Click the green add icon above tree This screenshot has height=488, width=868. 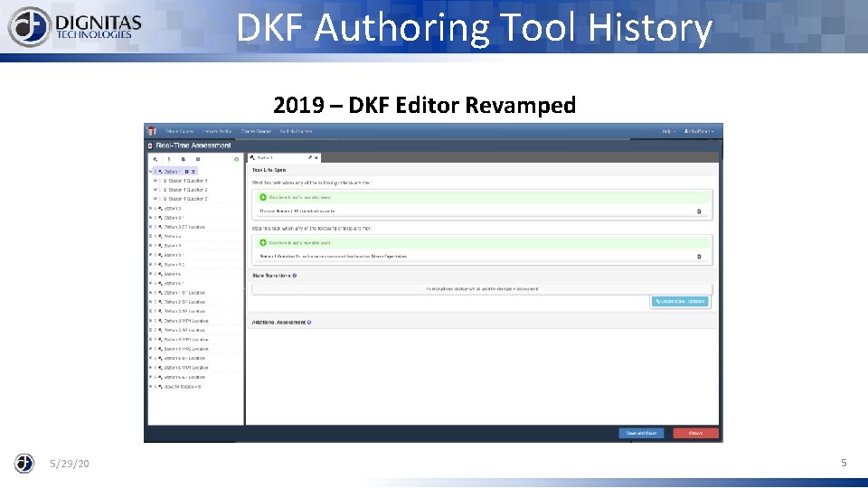click(x=236, y=159)
